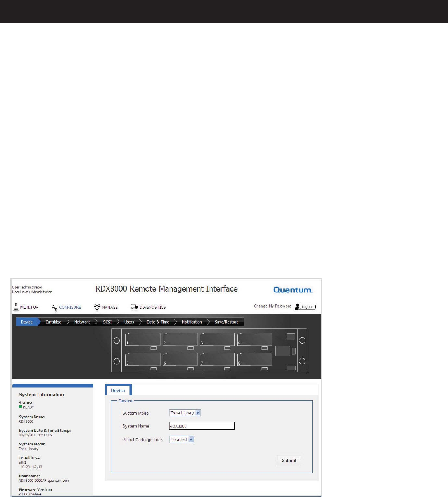Click the System Date & Time Stamp value
This screenshot has width=448, height=497.
click(36, 435)
